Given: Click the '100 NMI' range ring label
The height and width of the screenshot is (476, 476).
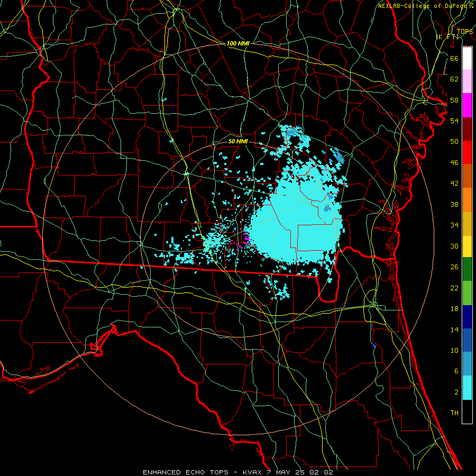Looking at the screenshot, I should coord(238,43).
